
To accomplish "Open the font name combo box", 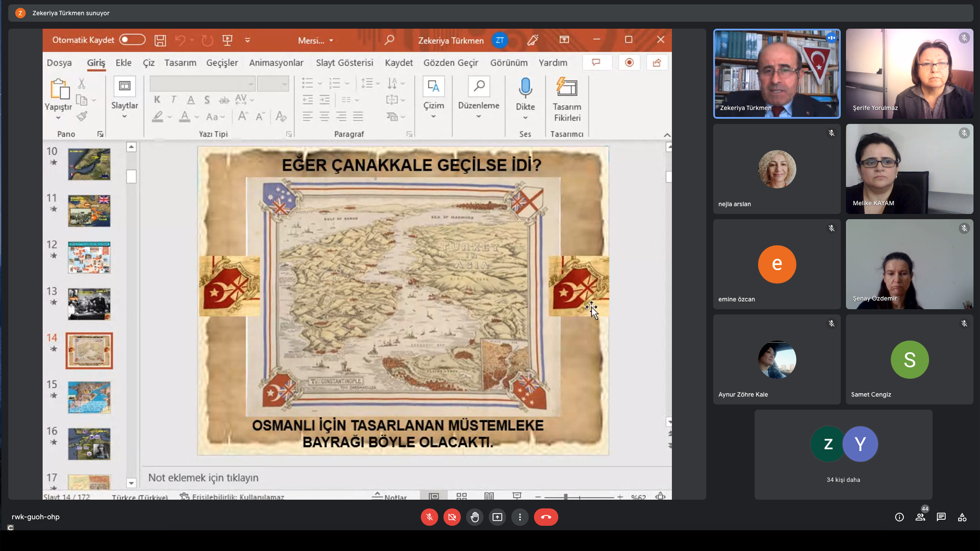I will click(x=202, y=83).
